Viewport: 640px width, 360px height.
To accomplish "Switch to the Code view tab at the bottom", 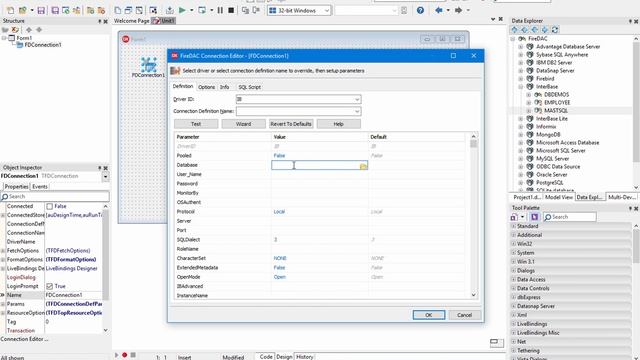I will [x=266, y=357].
